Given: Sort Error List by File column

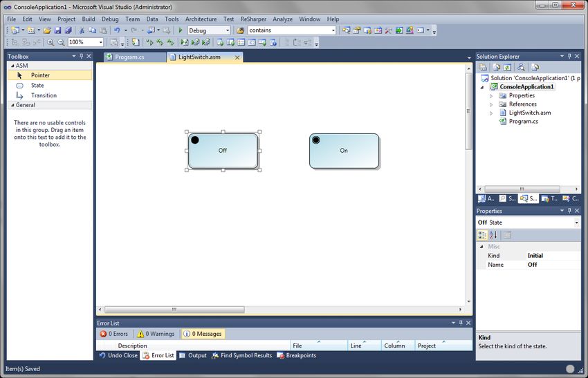Looking at the screenshot, I should [319, 346].
